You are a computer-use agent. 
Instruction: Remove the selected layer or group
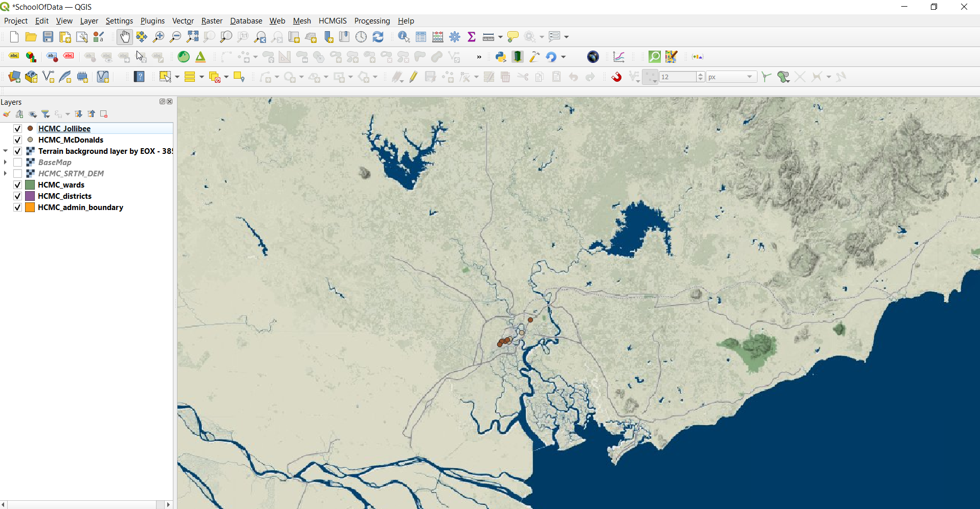click(104, 114)
